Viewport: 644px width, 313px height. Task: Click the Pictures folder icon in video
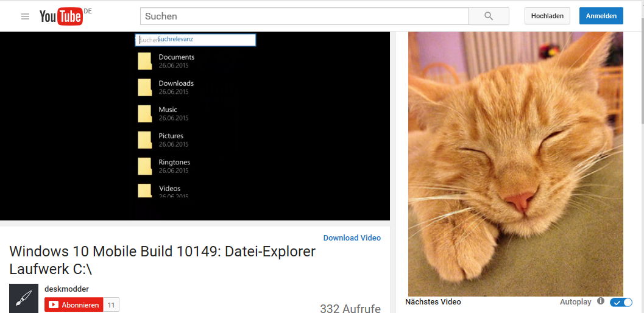144,140
